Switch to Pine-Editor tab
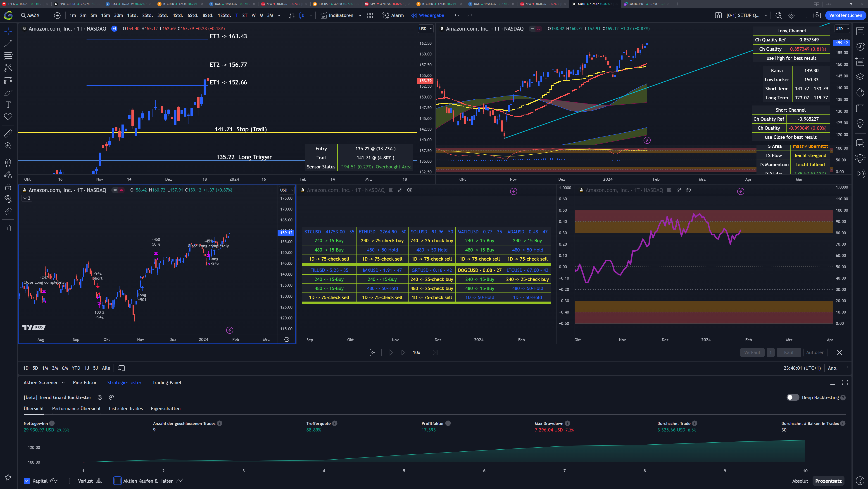Image resolution: width=868 pixels, height=489 pixels. pos(85,382)
